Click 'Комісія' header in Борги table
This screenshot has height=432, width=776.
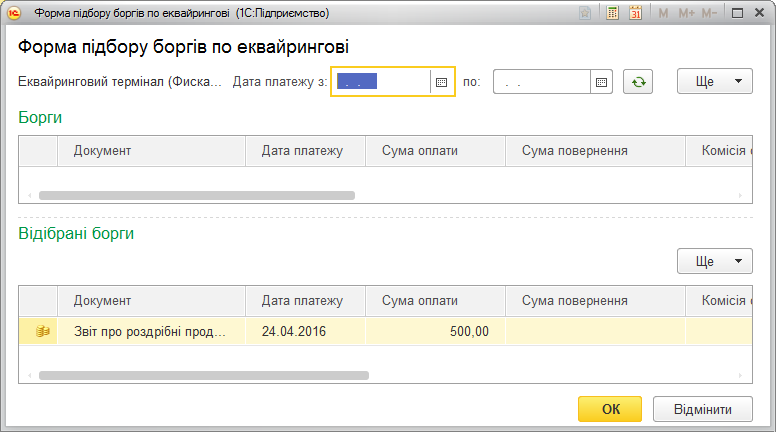719,151
